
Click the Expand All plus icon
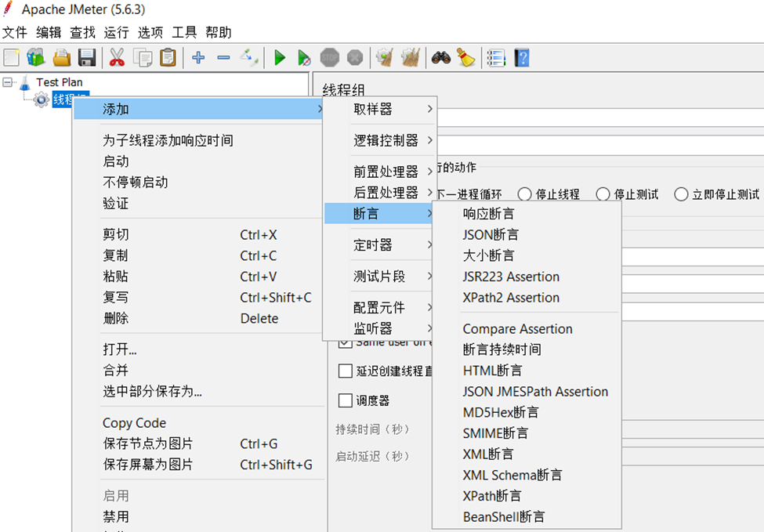198,57
